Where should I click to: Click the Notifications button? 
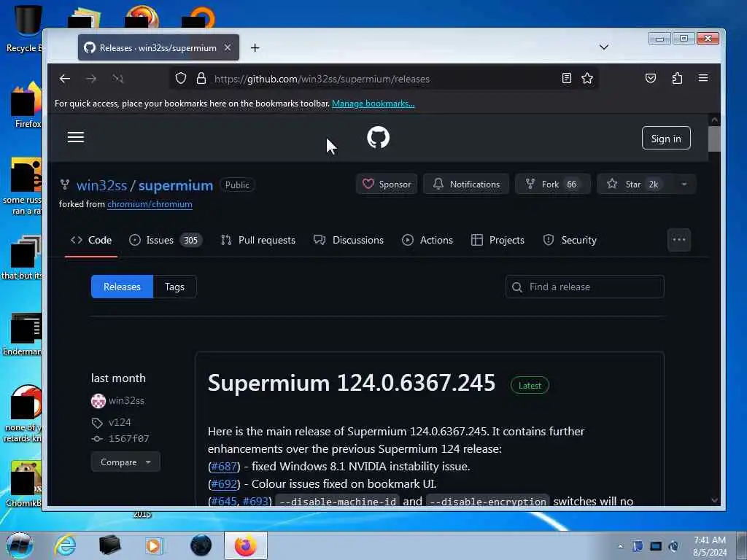coord(466,184)
